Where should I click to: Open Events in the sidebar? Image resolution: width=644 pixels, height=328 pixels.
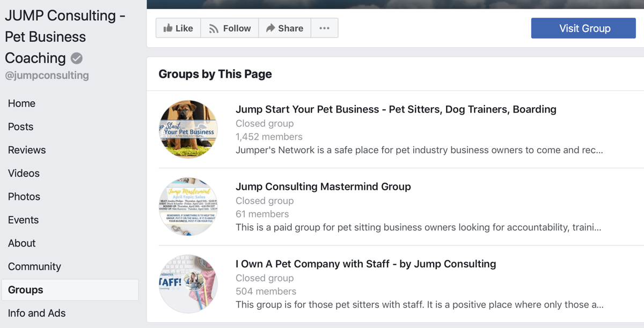23,220
